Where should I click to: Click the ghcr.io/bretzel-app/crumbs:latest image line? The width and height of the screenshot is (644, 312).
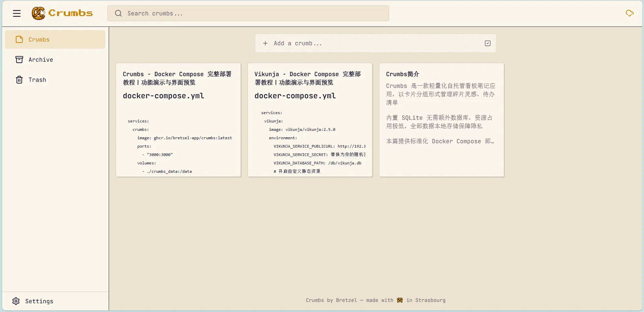coord(184,138)
